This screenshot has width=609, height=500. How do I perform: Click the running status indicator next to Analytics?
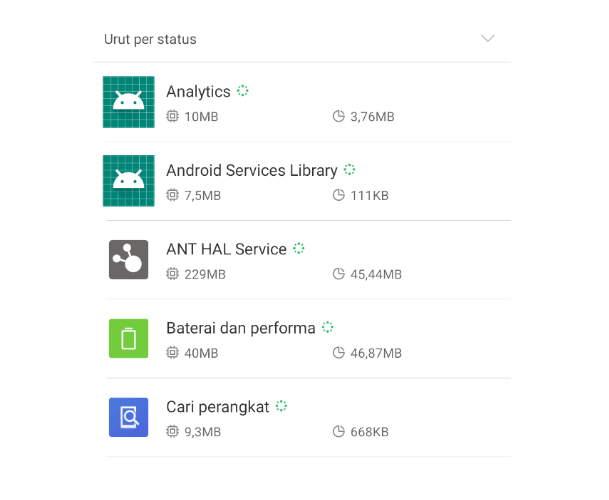tap(243, 91)
